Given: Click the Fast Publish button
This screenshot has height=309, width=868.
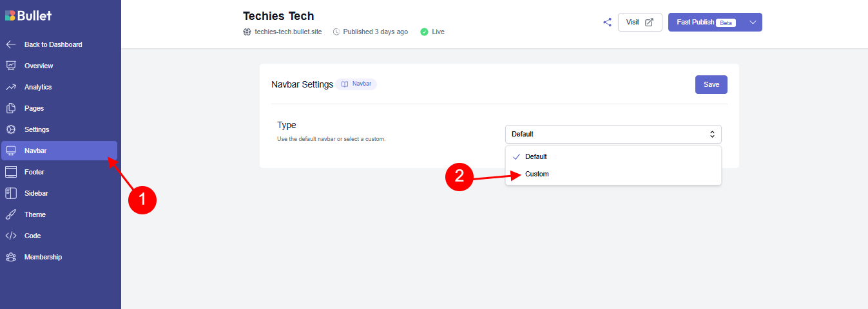Looking at the screenshot, I should (707, 22).
